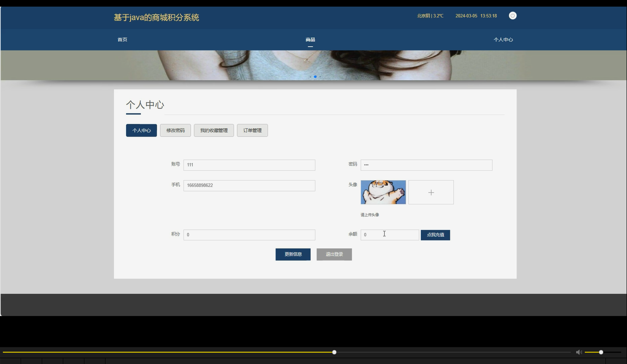The image size is (627, 364).
Task: Select the second carousel indicator dot
Action: [315, 77]
